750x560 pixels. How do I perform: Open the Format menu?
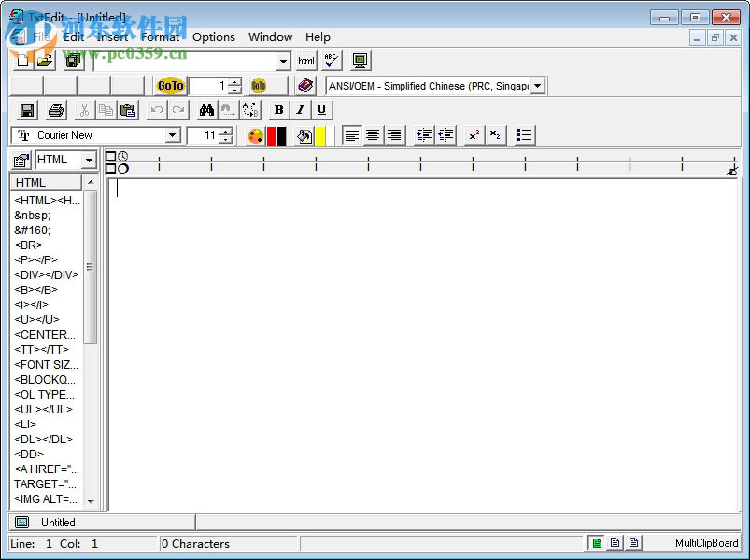click(x=160, y=37)
